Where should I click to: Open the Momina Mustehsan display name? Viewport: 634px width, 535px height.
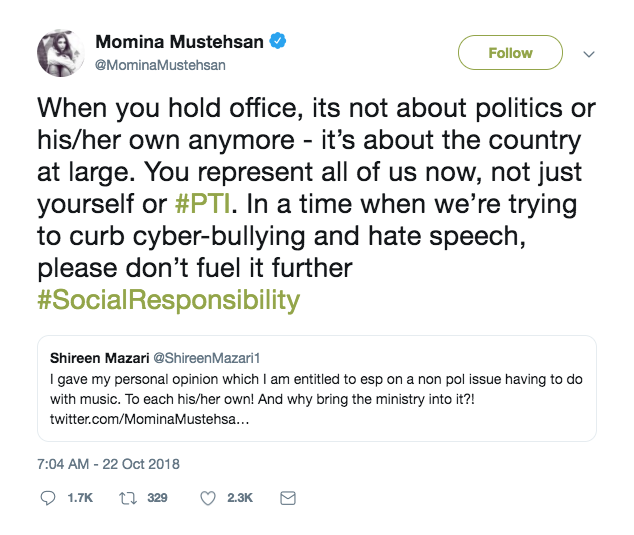(x=180, y=42)
